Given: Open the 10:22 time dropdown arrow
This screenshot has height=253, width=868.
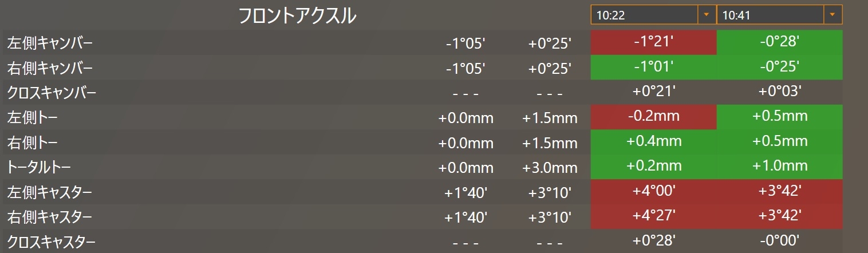Looking at the screenshot, I should coord(707,15).
